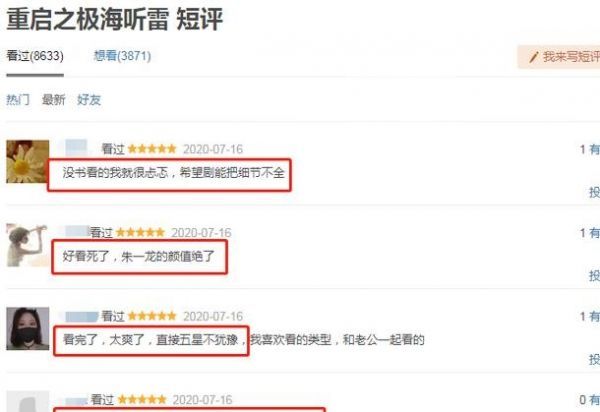Open the second reviewer's figure avatar

[x=28, y=245]
